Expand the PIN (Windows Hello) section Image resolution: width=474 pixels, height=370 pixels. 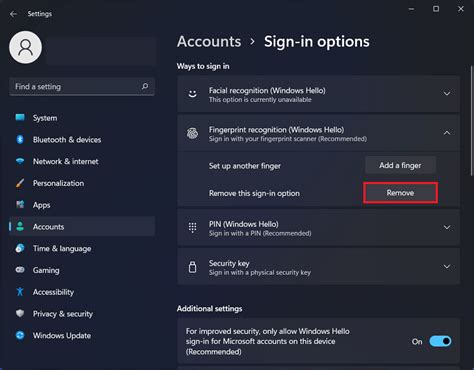tap(447, 227)
